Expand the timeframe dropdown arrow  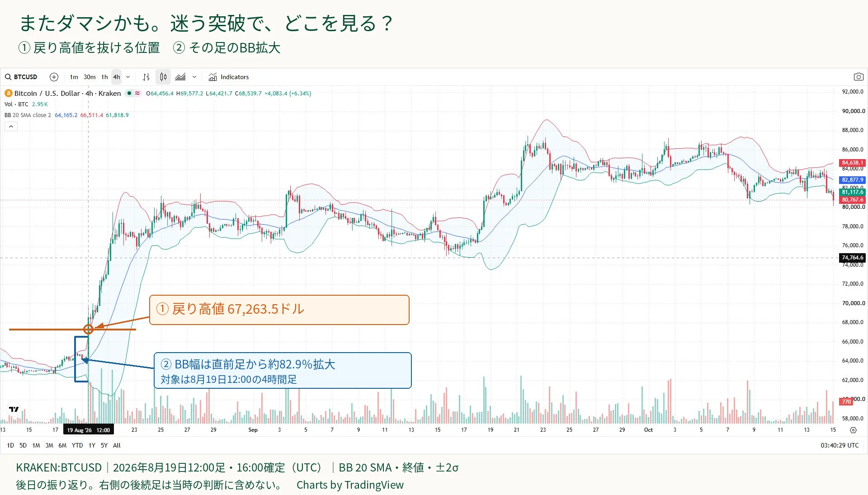coord(128,77)
